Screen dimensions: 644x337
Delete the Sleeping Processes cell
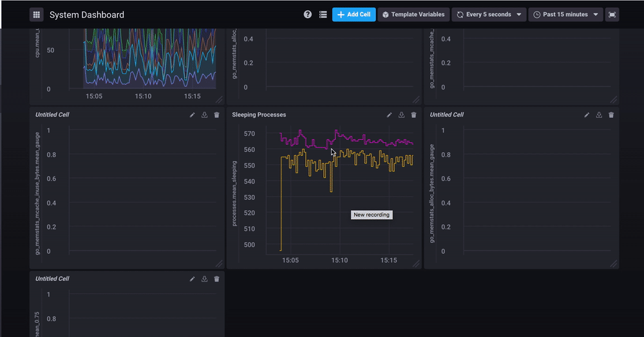413,115
